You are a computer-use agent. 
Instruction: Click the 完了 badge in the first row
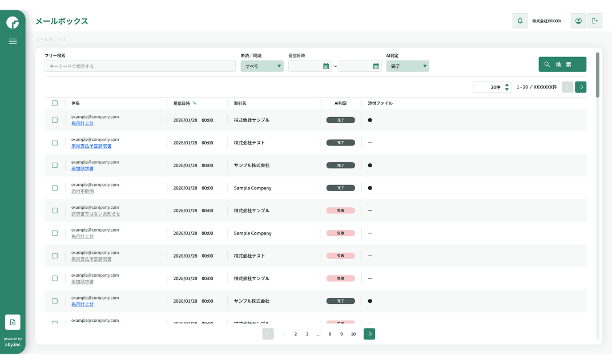341,120
